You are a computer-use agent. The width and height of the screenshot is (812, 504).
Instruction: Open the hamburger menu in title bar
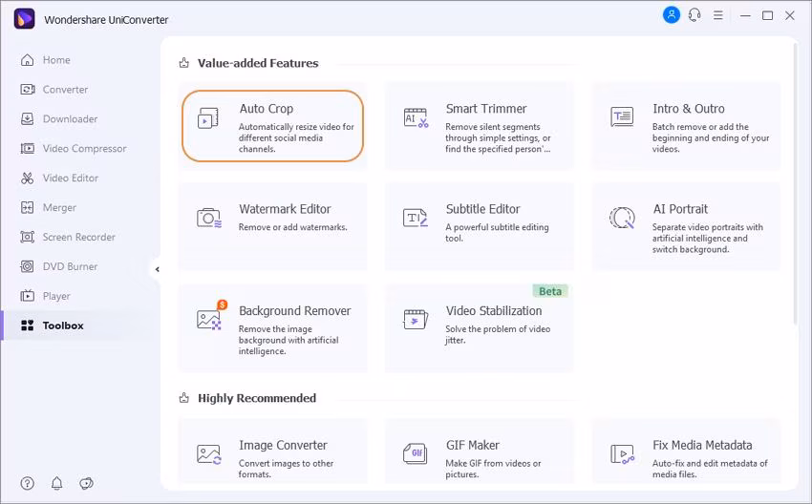718,15
